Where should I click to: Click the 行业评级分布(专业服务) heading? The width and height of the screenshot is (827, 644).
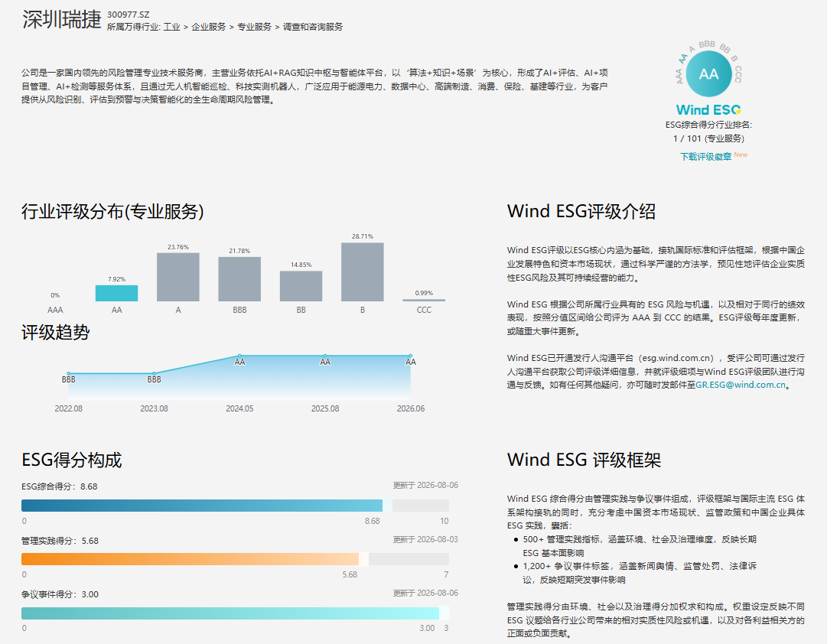tap(112, 212)
